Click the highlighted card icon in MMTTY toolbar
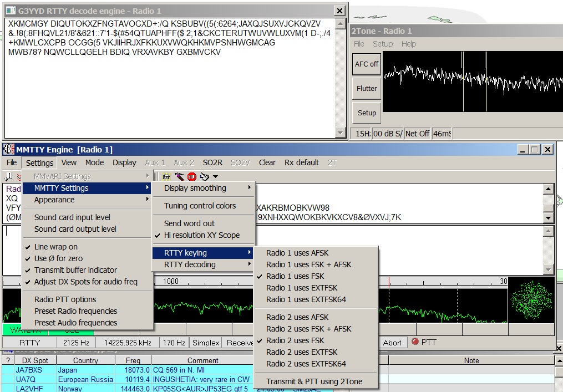Viewport: 563px width, 392px height. tap(166, 176)
